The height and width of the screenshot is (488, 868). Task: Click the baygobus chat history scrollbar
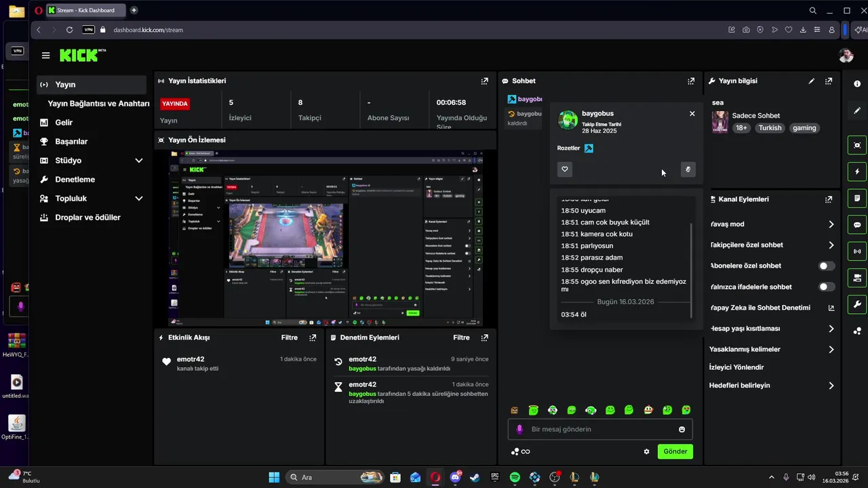tap(691, 271)
